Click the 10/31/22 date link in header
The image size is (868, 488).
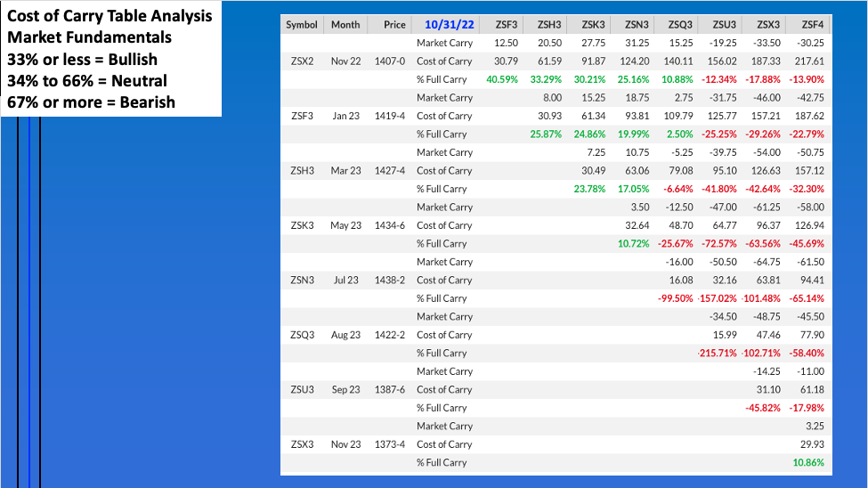(449, 24)
